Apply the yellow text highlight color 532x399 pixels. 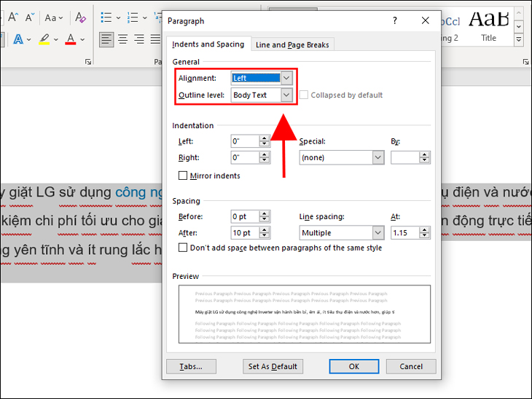pyautogui.click(x=44, y=39)
